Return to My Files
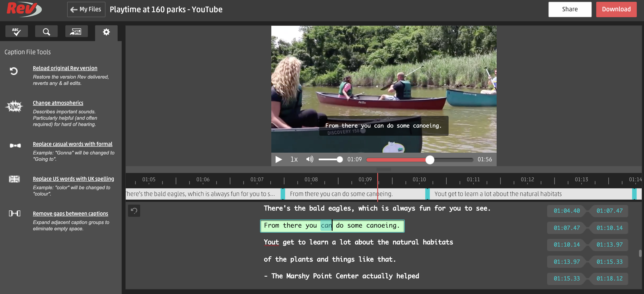644x294 pixels. 86,9
